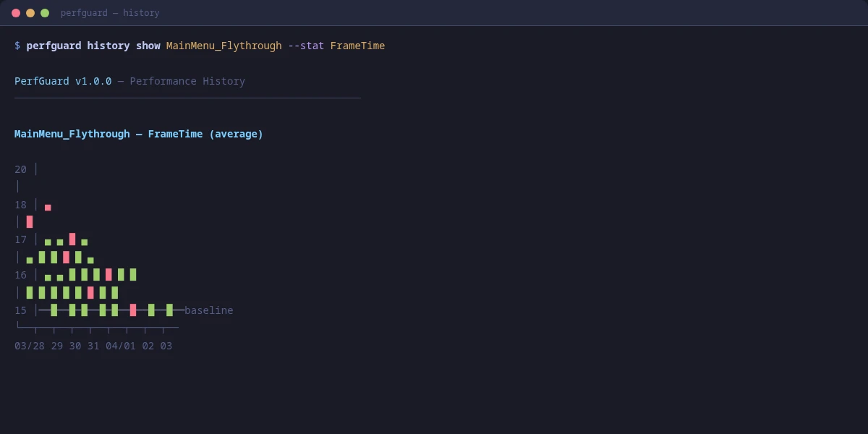Select the '04/01' date on the x-axis

point(121,346)
